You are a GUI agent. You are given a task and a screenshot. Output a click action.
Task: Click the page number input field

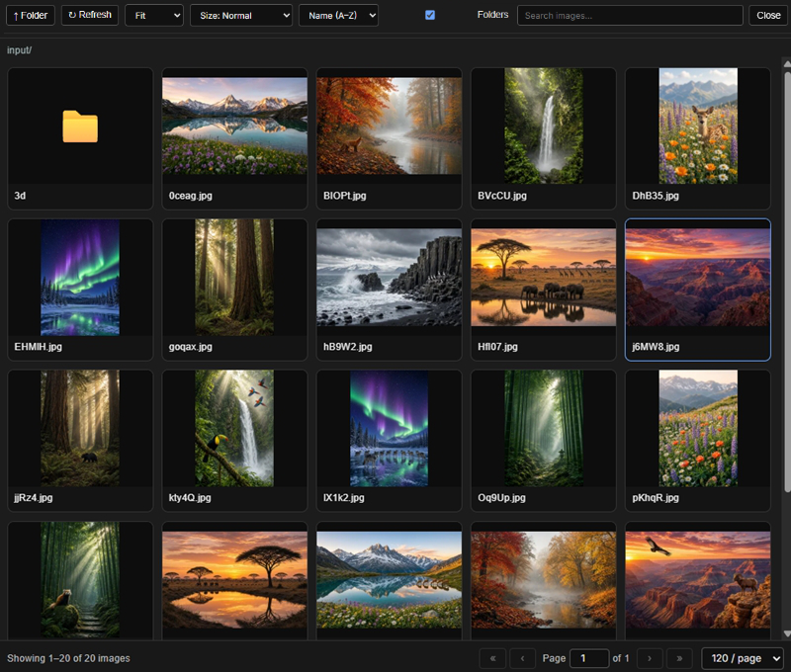(x=589, y=658)
